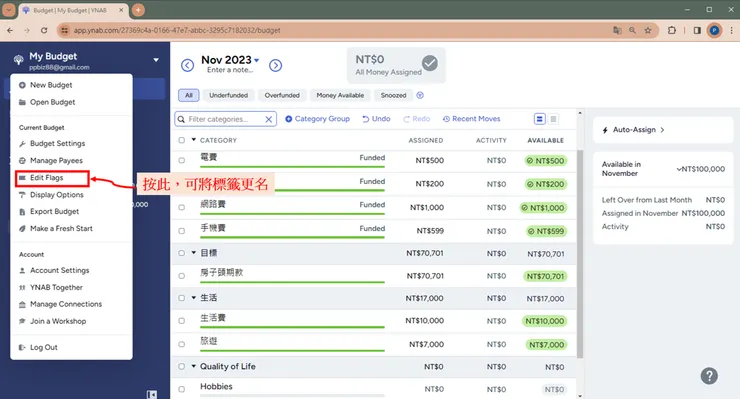
Task: Add a Category Group
Action: 317,119
